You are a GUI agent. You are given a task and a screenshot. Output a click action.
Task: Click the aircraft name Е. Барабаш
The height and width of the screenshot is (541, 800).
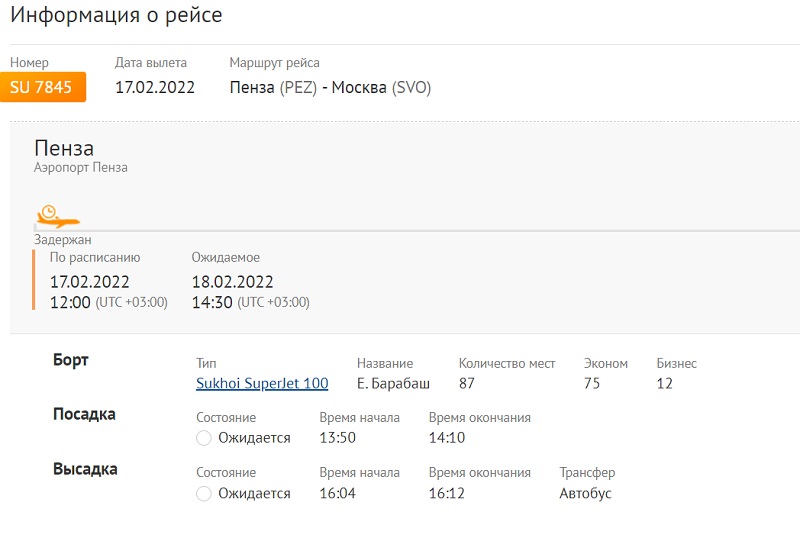click(x=393, y=383)
